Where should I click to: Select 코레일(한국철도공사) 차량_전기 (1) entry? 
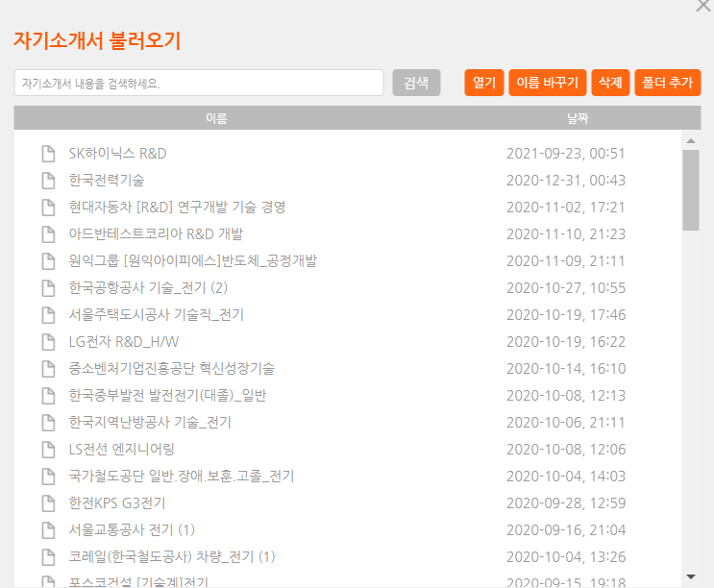[x=172, y=556]
